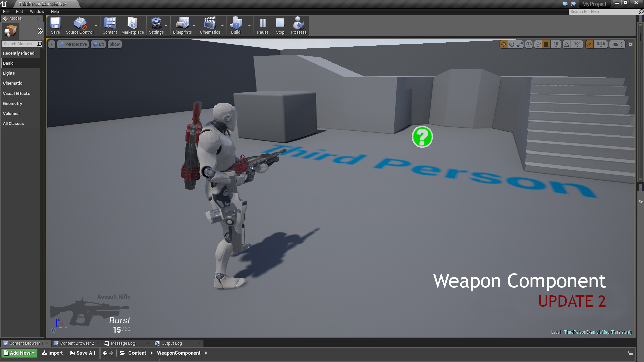Open the Lit view mode dropdown

click(98, 44)
